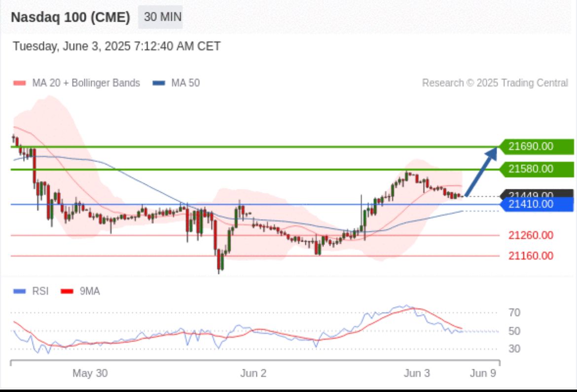Click the Research © 2025 Trading Central text
The image size is (577, 392).
click(495, 83)
